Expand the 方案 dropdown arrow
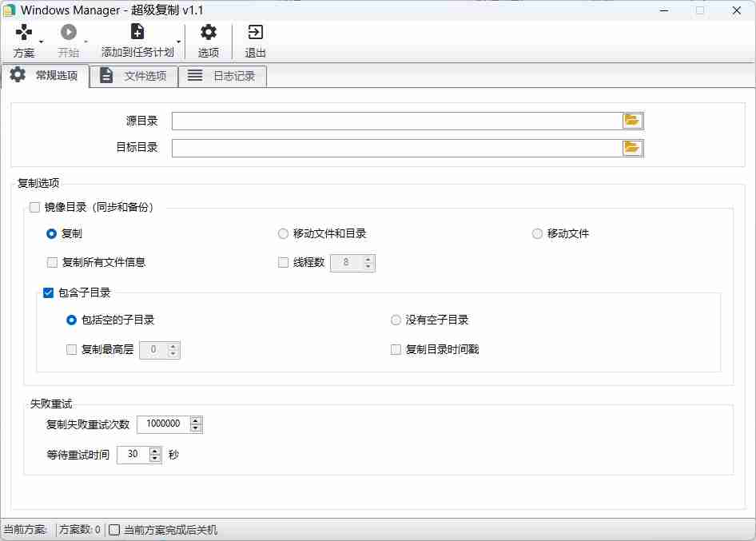 (x=42, y=42)
